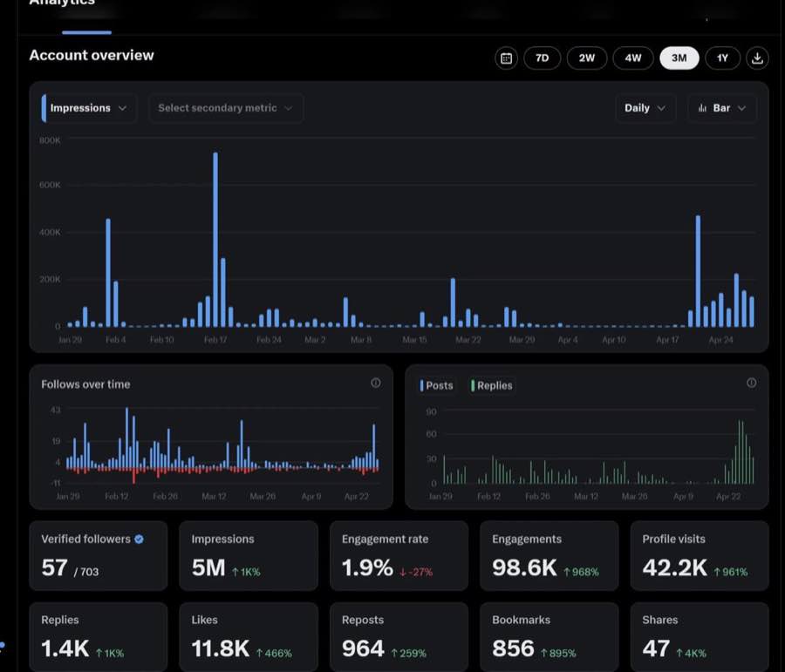Screen dimensions: 785x672
Task: Select the 1Y time range
Action: [722, 58]
